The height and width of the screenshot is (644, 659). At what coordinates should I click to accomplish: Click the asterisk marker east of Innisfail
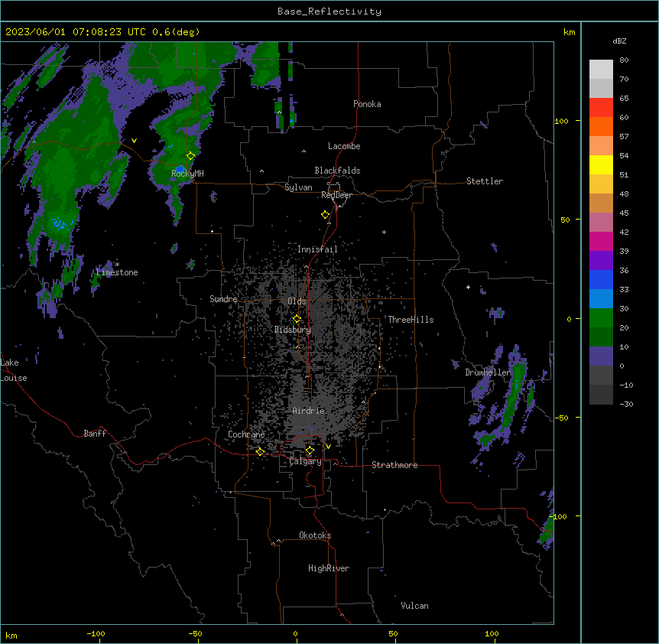tap(384, 232)
